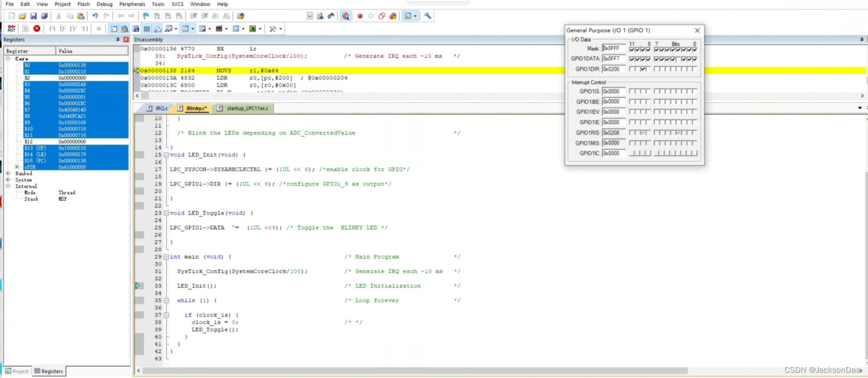Click the Value column header in Registers
Viewport: 868px width, 378px height.
coord(92,51)
